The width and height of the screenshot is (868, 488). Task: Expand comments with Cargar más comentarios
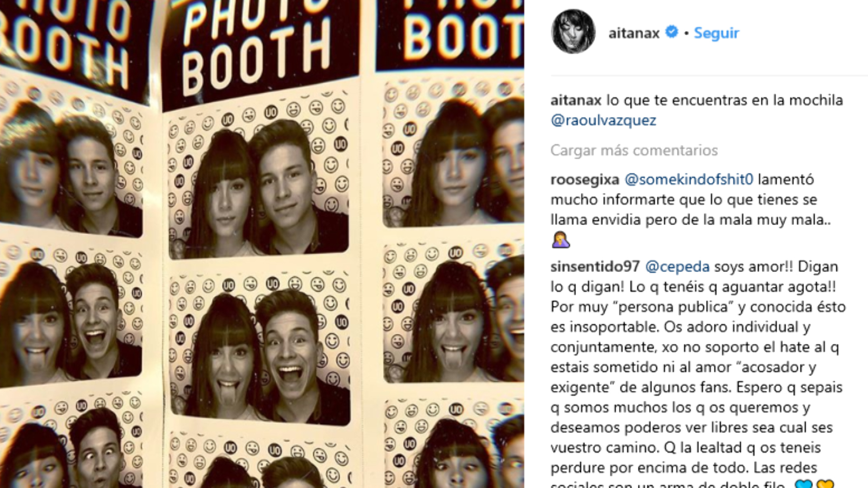(x=634, y=150)
